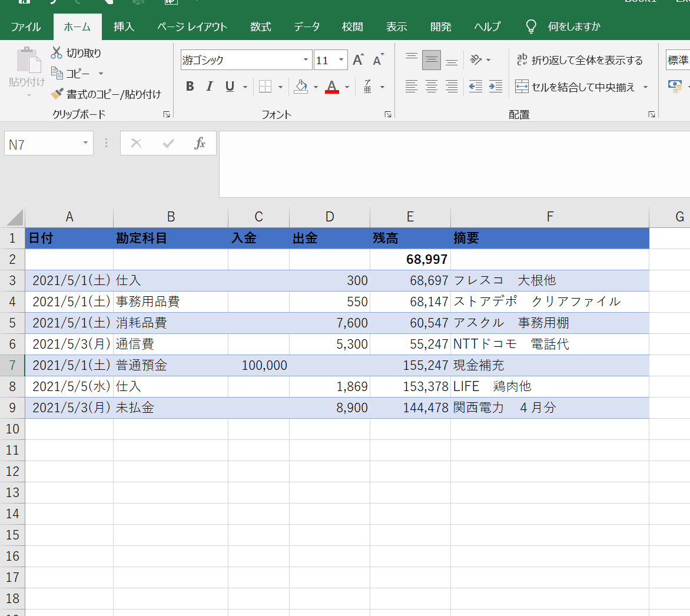Click the Align Right icon
690x616 pixels.
[452, 87]
